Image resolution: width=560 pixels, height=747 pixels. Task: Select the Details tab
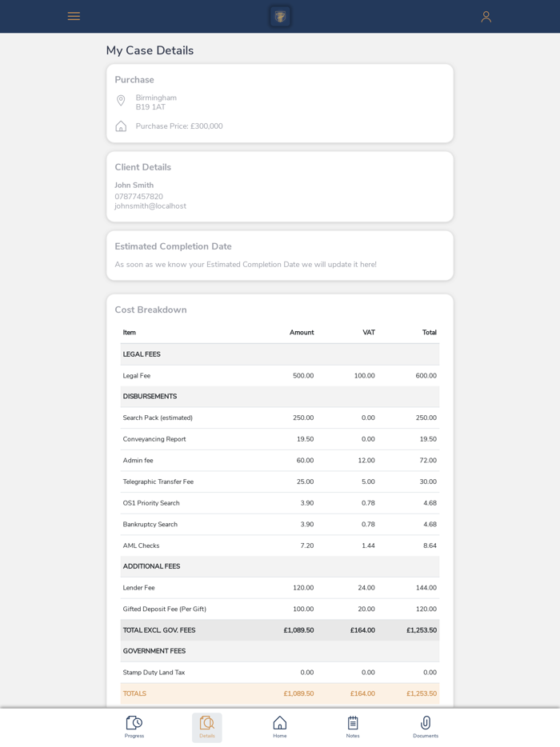[x=207, y=727]
